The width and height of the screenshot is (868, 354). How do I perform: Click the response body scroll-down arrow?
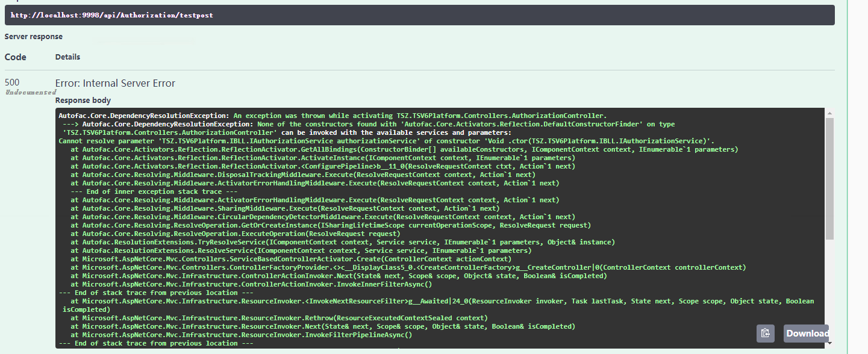tap(830, 343)
